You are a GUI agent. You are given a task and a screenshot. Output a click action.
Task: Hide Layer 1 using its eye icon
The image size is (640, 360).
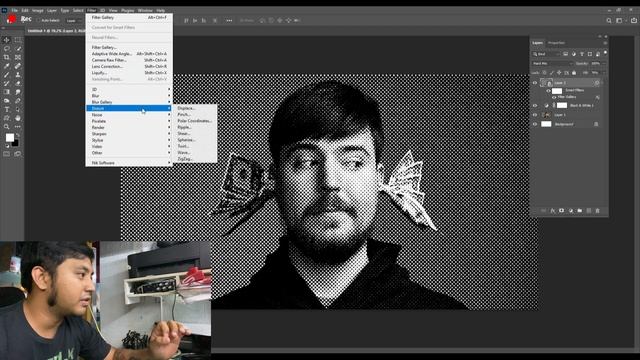pyautogui.click(x=535, y=115)
